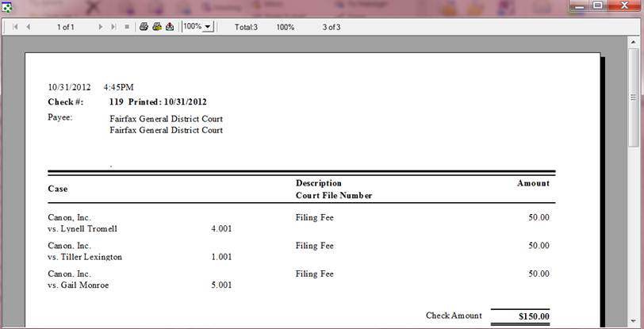Maximize the report preview window
The height and width of the screenshot is (329, 644).
click(x=597, y=6)
